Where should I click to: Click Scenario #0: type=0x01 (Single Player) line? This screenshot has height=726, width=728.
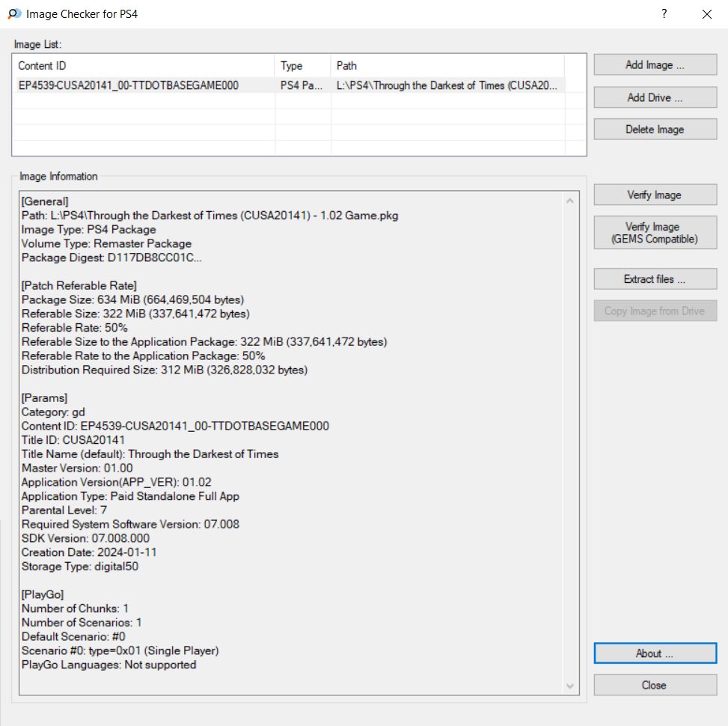[x=120, y=650]
